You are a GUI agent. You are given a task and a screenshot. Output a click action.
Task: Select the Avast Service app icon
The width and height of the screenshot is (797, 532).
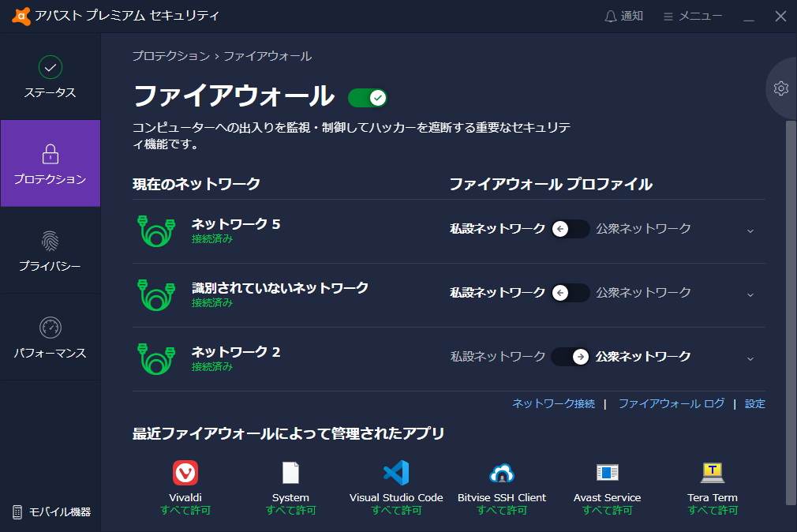608,473
